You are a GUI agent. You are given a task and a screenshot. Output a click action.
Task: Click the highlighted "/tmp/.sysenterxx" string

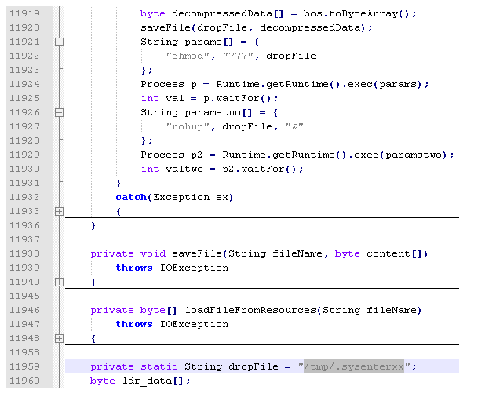click(x=354, y=367)
